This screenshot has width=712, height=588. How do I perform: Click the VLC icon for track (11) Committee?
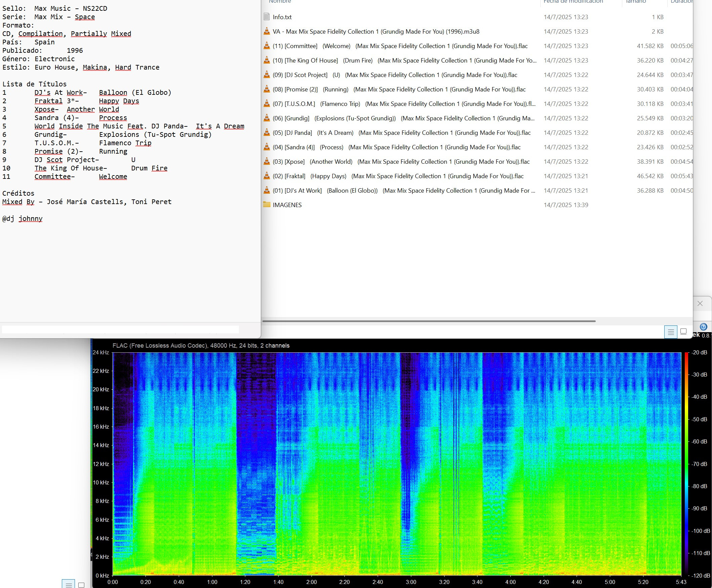pyautogui.click(x=267, y=46)
